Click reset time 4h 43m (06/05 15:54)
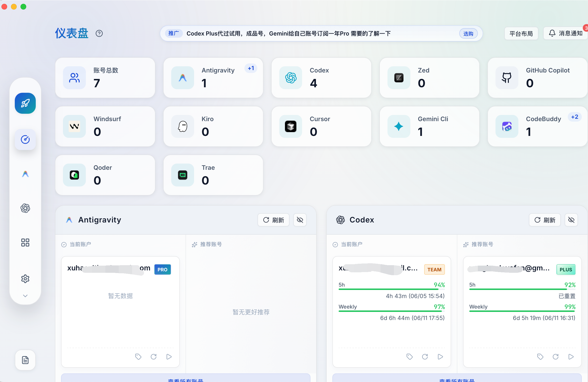588x382 pixels. (415, 296)
